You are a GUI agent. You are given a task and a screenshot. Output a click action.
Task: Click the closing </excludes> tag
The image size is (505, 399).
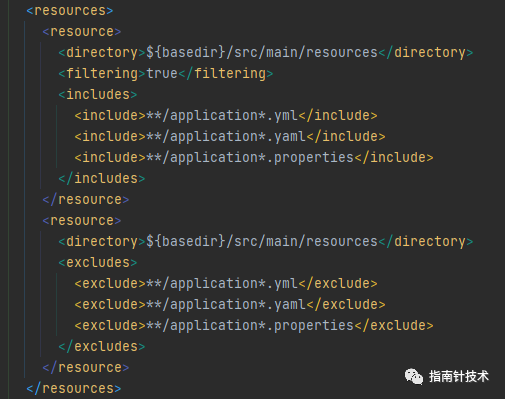pos(102,346)
